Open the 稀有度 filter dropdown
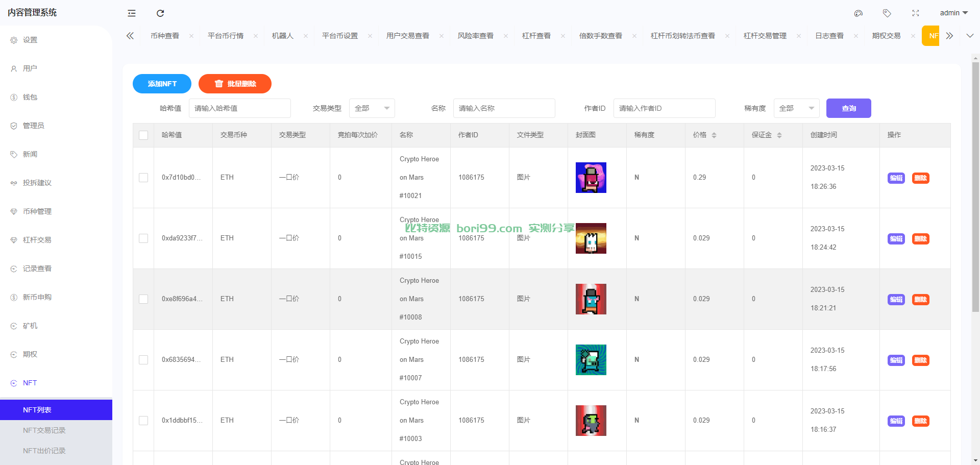The width and height of the screenshot is (980, 465). (797, 108)
